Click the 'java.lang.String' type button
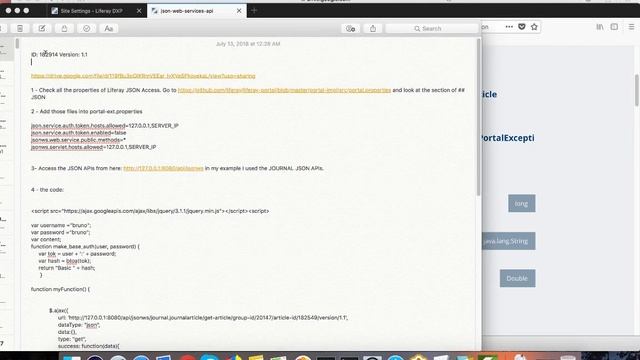 pyautogui.click(x=509, y=241)
